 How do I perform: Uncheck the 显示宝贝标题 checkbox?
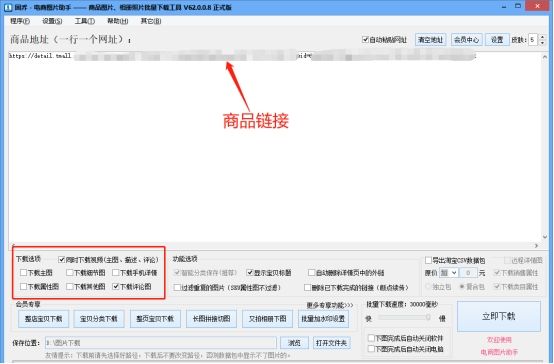pos(250,272)
